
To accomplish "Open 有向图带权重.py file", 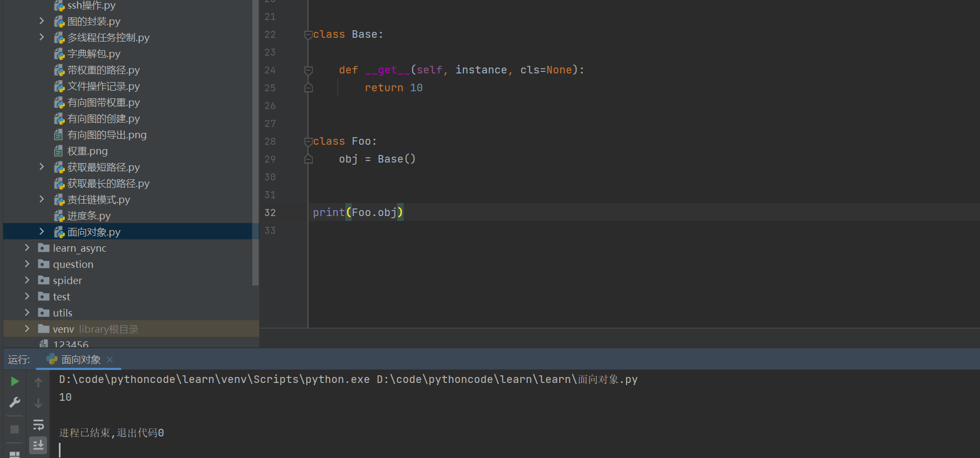I will [103, 102].
